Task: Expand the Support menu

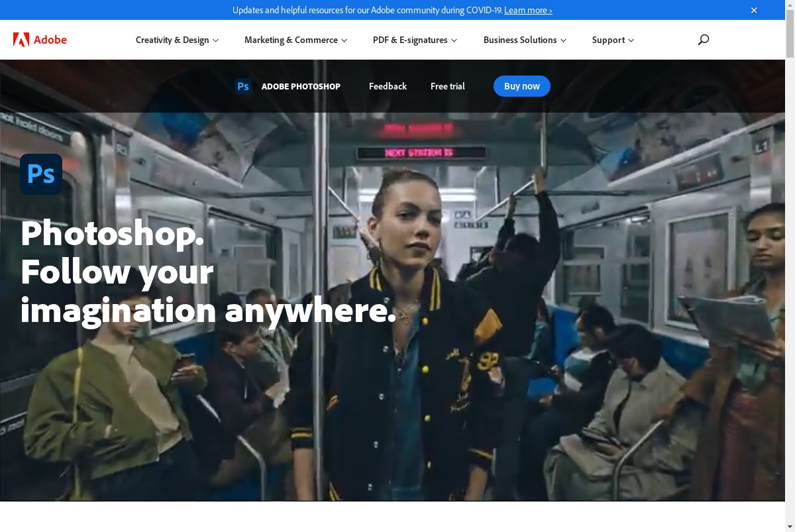Action: 613,40
